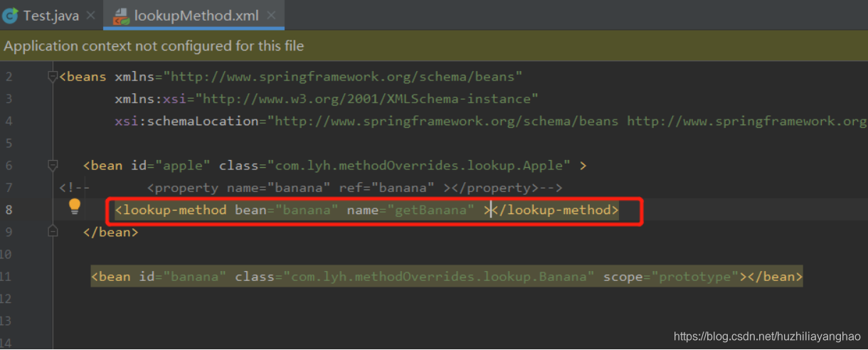Select the lookupMethod.xml editor tab
This screenshot has width=868, height=350.
[194, 15]
